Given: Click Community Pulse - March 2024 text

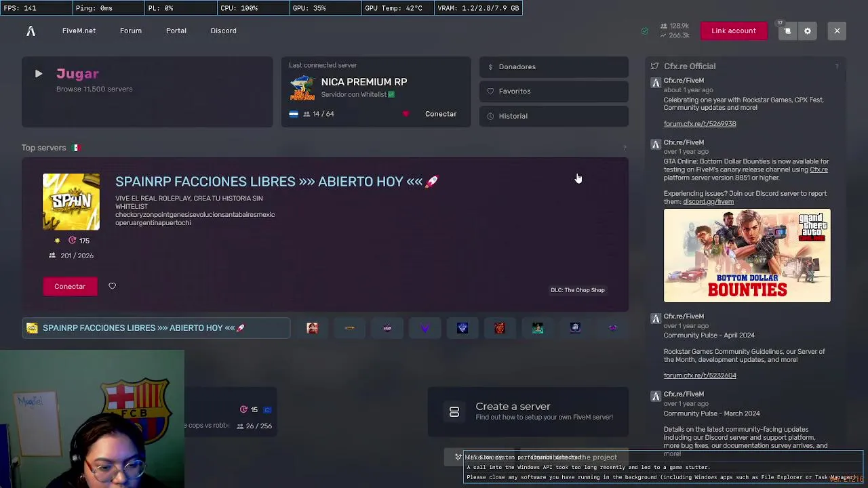Looking at the screenshot, I should tap(711, 413).
